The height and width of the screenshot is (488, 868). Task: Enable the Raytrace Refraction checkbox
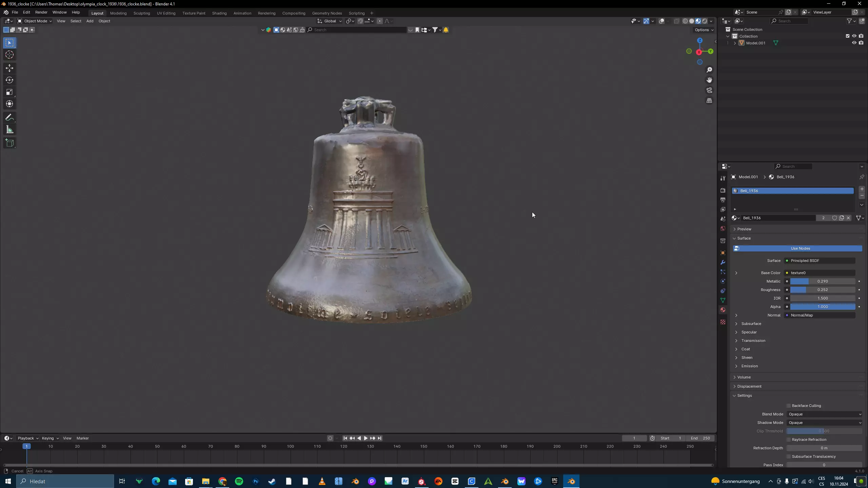point(789,440)
